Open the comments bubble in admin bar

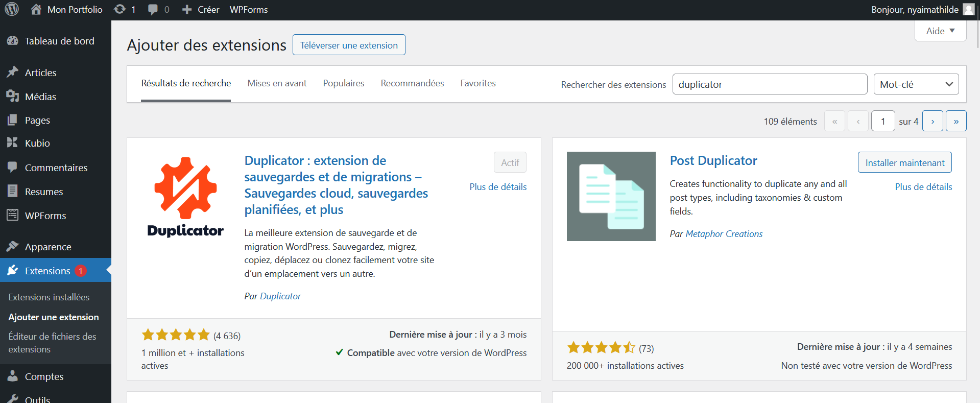[x=153, y=10]
